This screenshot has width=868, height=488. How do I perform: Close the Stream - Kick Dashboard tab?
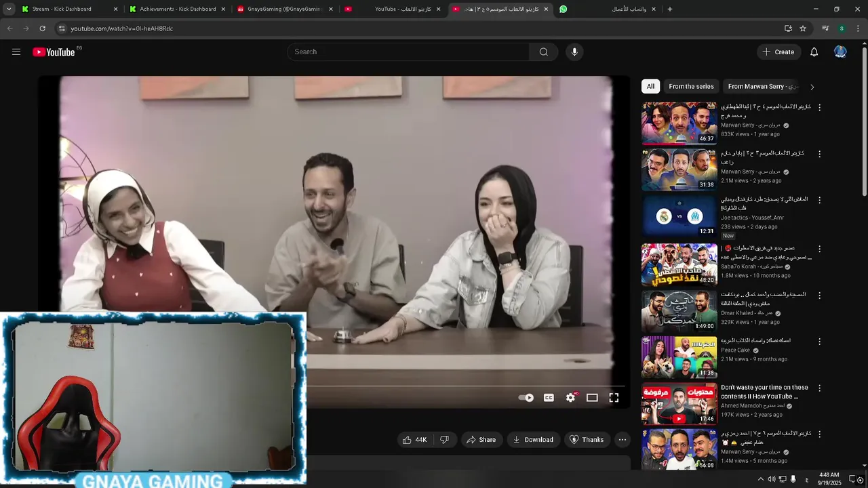tap(115, 9)
